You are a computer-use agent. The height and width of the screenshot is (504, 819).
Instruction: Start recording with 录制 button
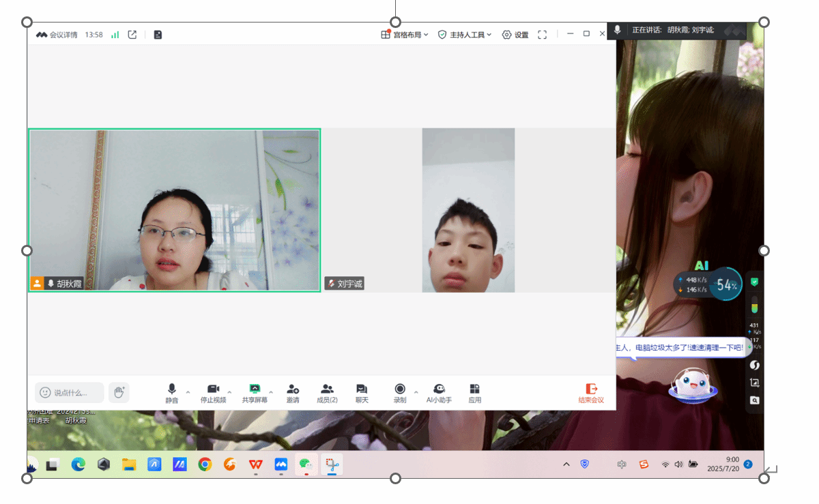pyautogui.click(x=400, y=392)
